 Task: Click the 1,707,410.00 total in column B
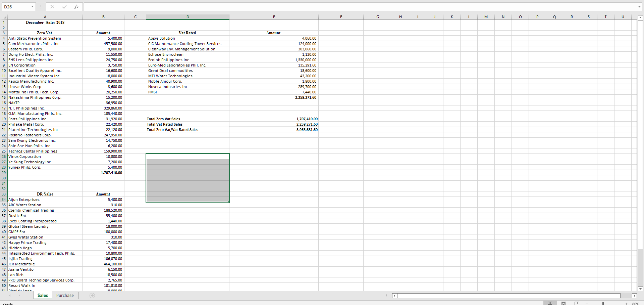click(103, 173)
